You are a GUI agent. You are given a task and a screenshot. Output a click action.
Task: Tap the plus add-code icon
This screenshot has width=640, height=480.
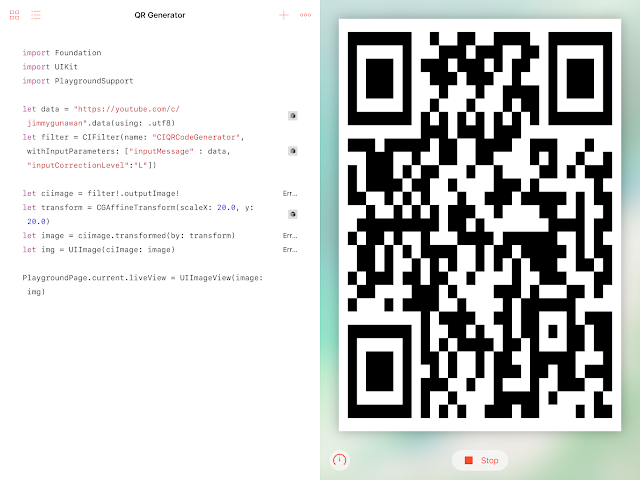point(284,15)
